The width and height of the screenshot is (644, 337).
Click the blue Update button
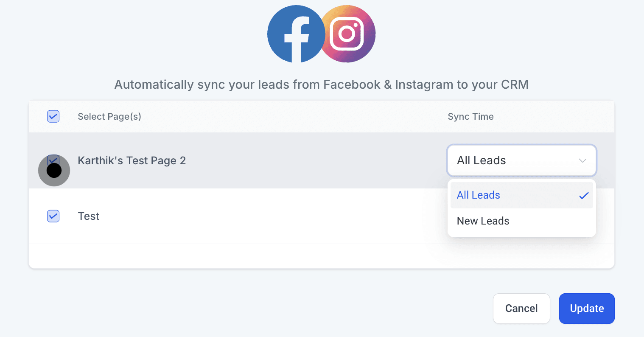587,309
